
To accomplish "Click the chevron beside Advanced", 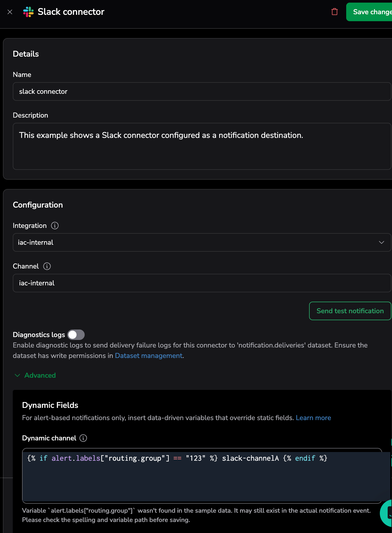I will (x=17, y=375).
